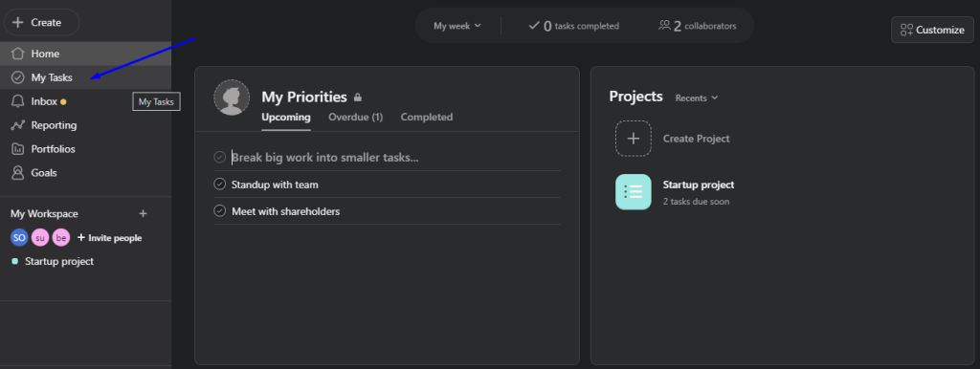Image resolution: width=980 pixels, height=369 pixels.
Task: Click the be member avatar
Action: 61,238
